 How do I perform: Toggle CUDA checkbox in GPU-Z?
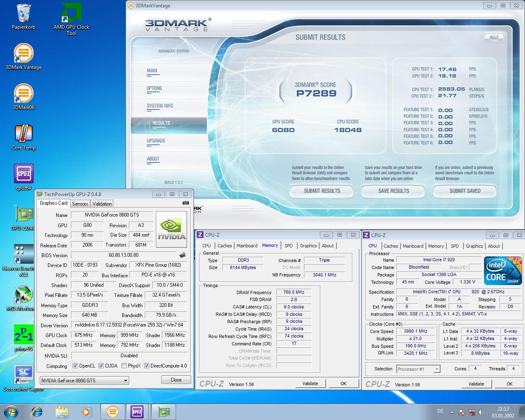click(101, 366)
